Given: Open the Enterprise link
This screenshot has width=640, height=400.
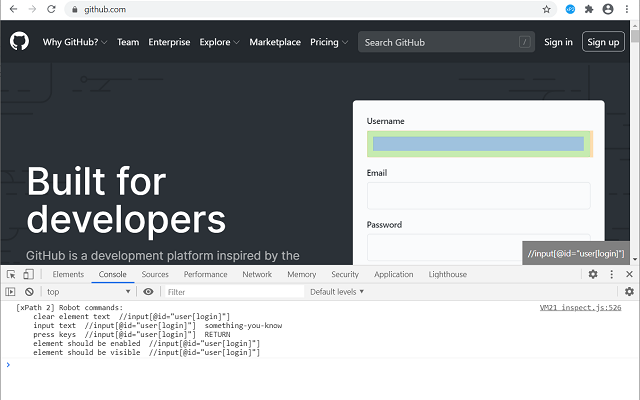Looking at the screenshot, I should 169,42.
